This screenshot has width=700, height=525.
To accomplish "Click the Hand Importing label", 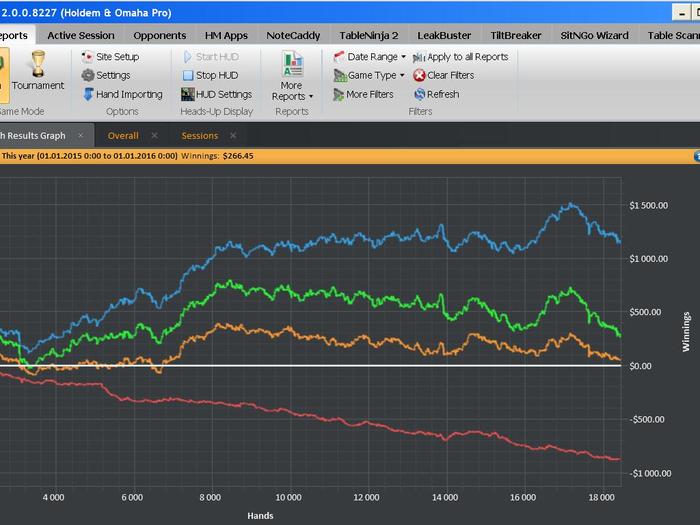I will (x=129, y=94).
